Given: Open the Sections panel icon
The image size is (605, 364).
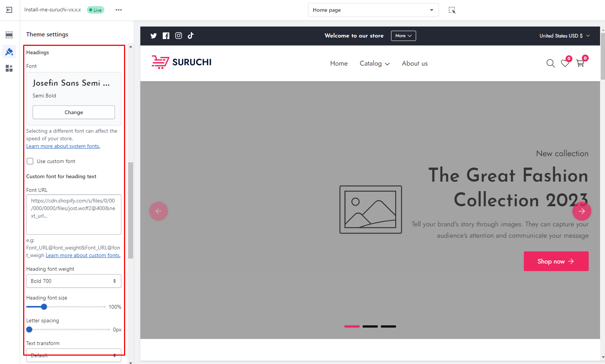Looking at the screenshot, I should coord(9,35).
